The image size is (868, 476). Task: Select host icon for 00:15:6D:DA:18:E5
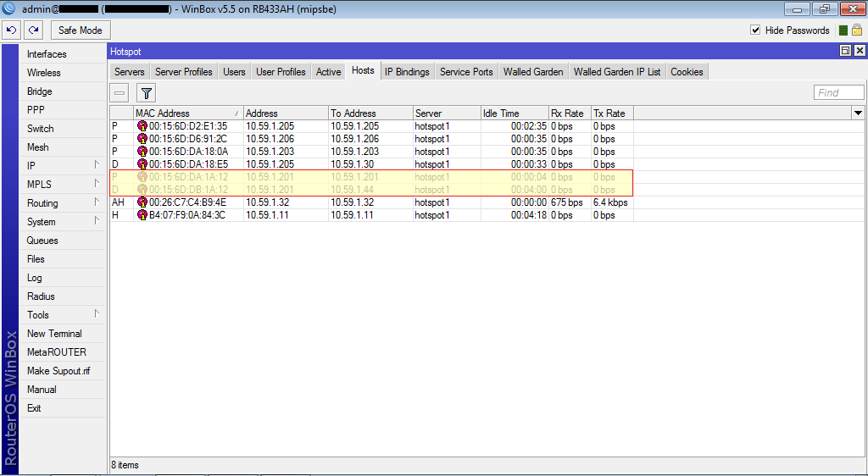[x=142, y=164]
